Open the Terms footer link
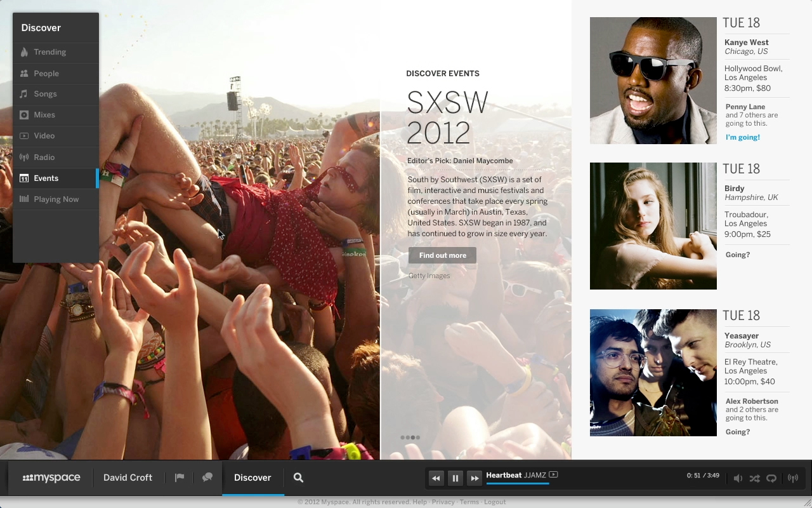The image size is (812, 508). tap(469, 502)
